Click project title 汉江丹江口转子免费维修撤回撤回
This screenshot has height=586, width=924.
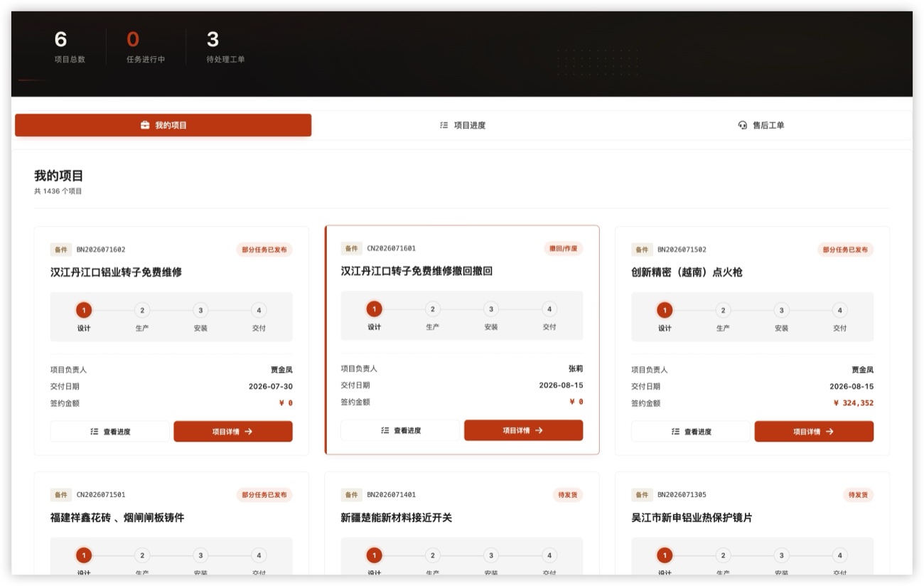tap(417, 270)
